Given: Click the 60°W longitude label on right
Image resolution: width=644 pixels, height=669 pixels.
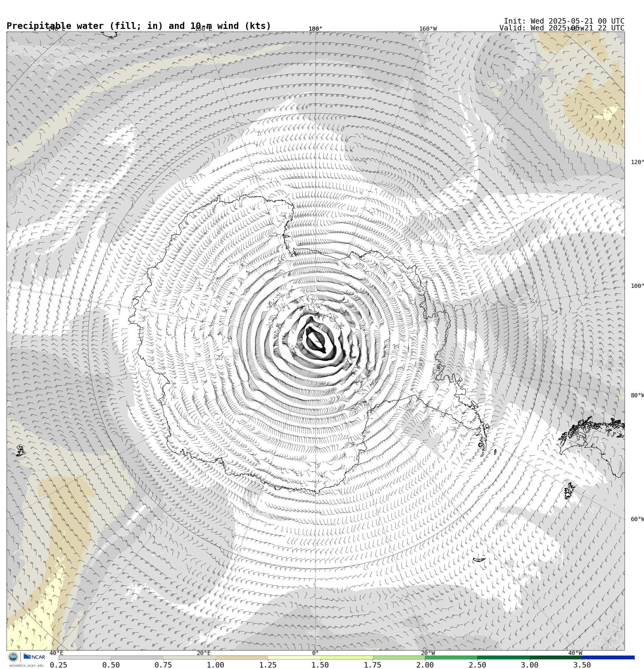Looking at the screenshot, I should click(637, 520).
